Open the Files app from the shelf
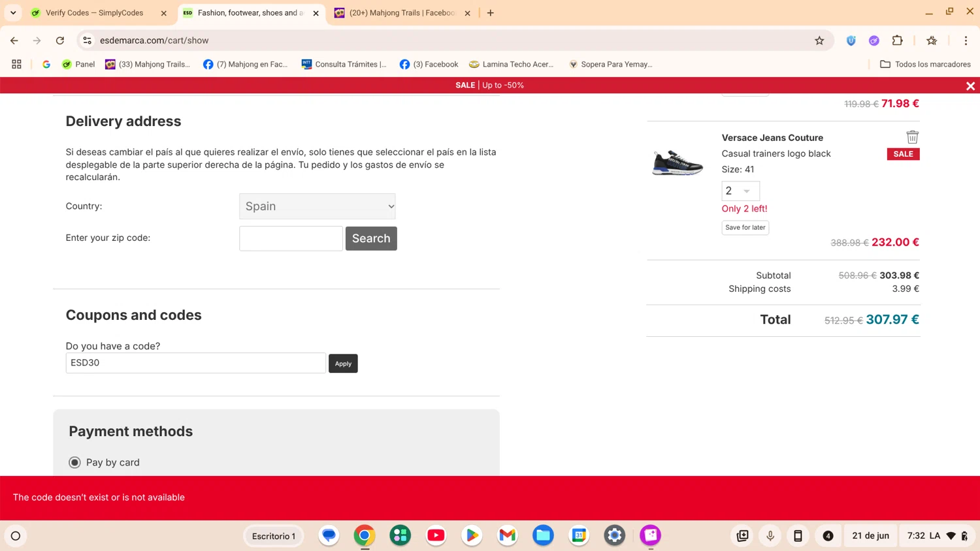 [543, 535]
